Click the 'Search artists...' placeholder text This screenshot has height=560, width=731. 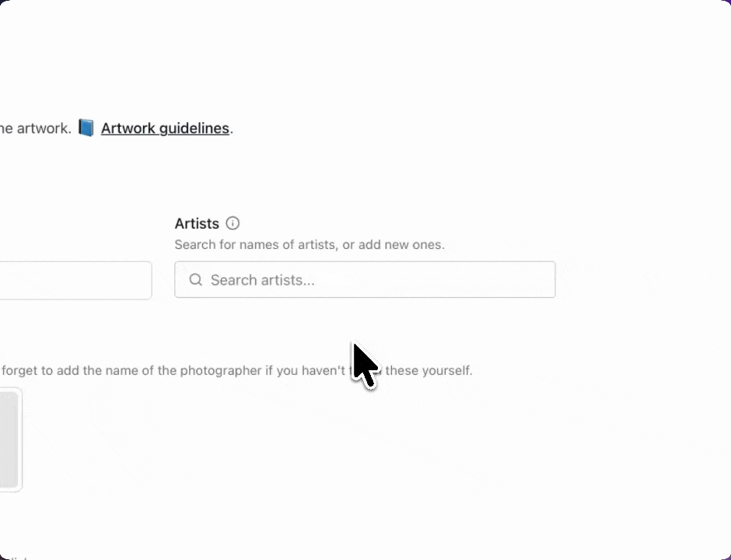click(263, 280)
